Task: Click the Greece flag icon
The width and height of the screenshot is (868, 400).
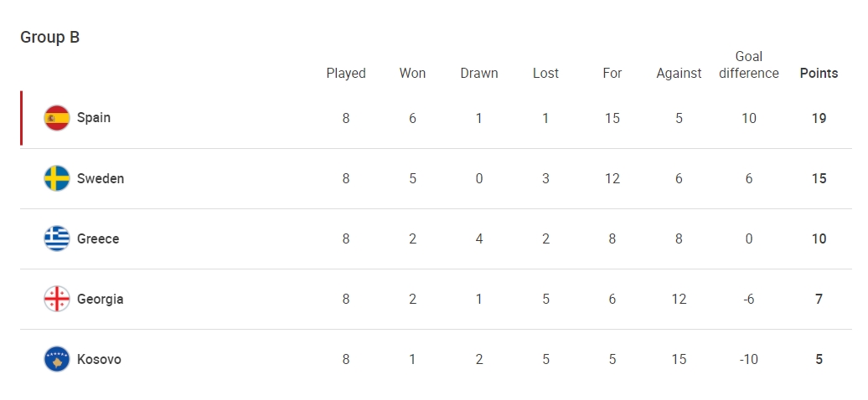Action: point(57,238)
